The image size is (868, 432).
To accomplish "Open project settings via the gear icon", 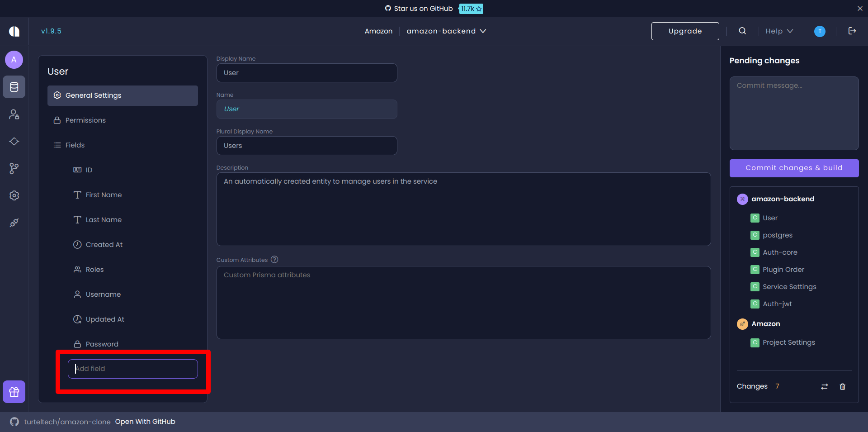I will pyautogui.click(x=14, y=195).
